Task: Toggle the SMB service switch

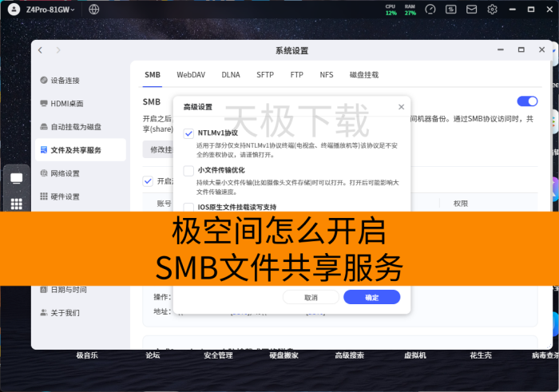Action: point(527,101)
